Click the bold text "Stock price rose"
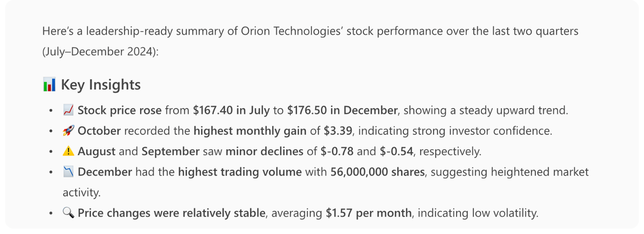Image resolution: width=644 pixels, height=234 pixels. [x=119, y=110]
